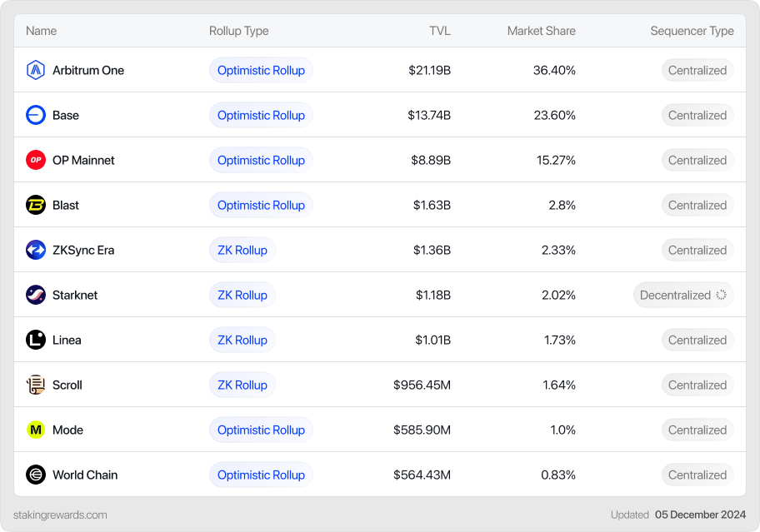Click the 36.40% market share value
Screen dimensions: 760x532
tap(554, 70)
